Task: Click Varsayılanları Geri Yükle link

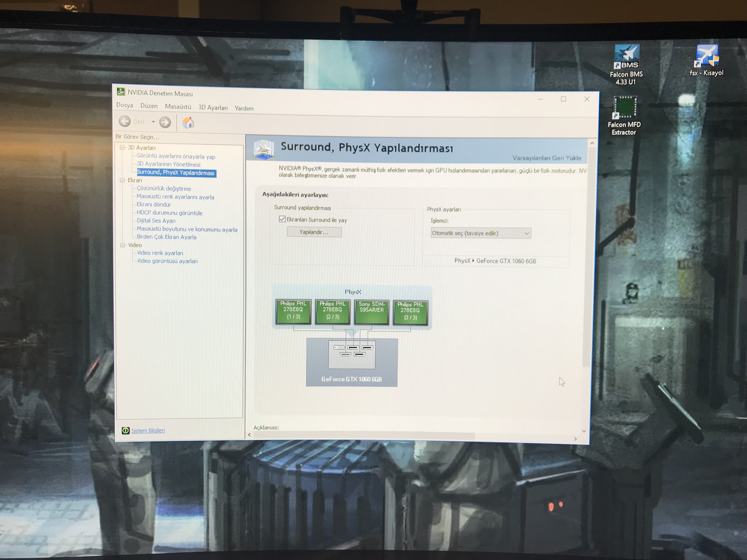Action: (x=547, y=158)
